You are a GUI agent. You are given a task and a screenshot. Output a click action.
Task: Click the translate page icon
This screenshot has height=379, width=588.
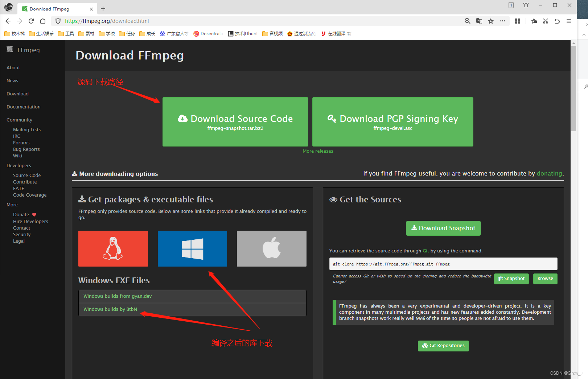(479, 21)
